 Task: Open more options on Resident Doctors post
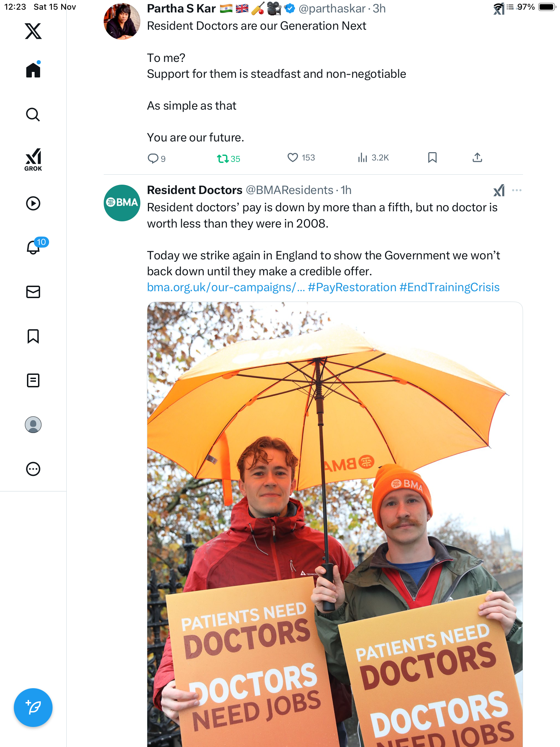[517, 190]
